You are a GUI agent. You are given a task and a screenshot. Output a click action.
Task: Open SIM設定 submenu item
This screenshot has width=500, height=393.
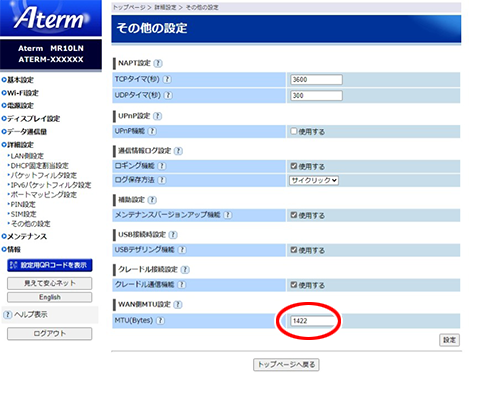[22, 214]
